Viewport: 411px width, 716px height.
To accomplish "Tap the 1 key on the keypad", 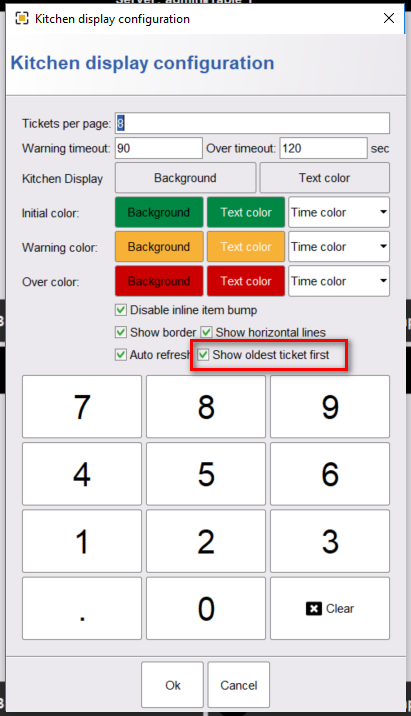I will pyautogui.click(x=82, y=541).
